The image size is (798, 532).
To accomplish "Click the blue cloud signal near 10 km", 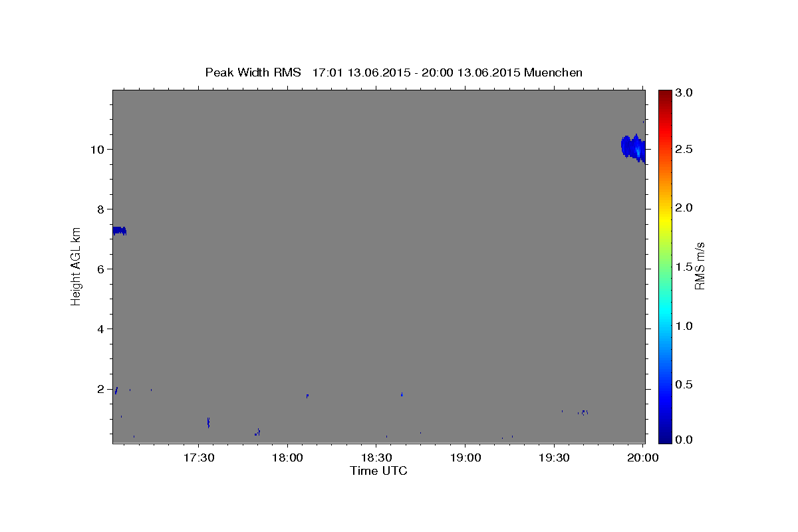I will click(x=633, y=148).
